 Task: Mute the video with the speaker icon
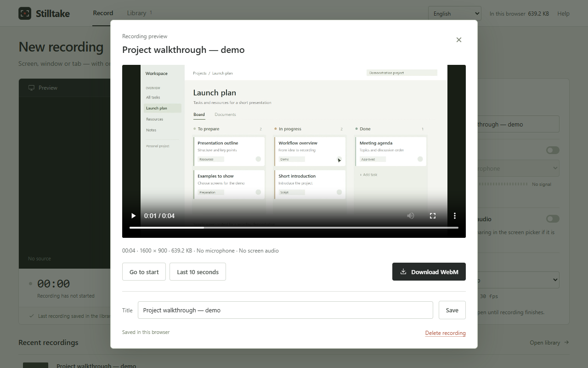click(x=411, y=216)
